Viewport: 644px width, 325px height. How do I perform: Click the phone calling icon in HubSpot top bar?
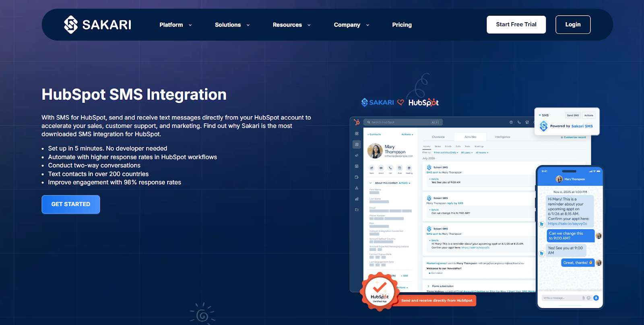pos(519,122)
